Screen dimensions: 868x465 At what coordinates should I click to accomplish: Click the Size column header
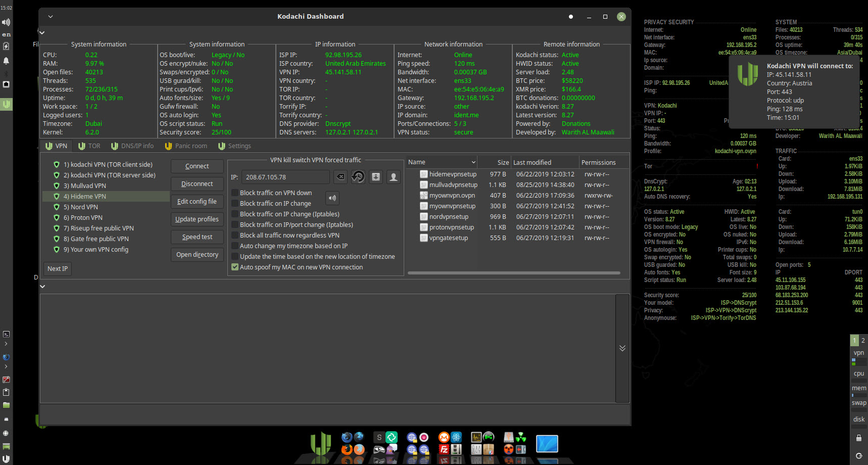pos(494,162)
